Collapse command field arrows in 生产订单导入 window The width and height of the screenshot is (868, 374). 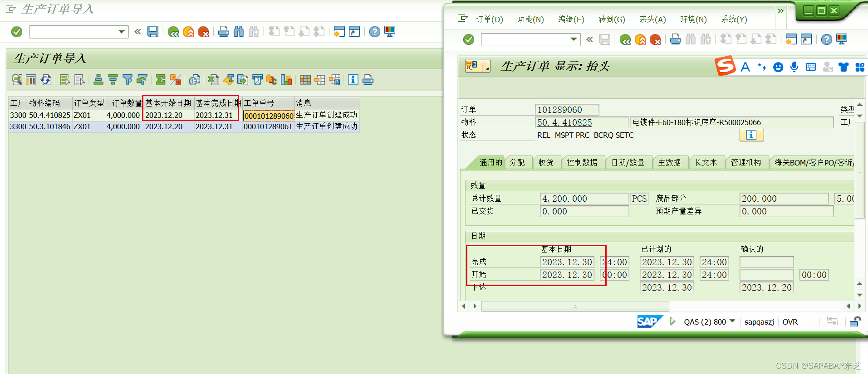point(137,32)
